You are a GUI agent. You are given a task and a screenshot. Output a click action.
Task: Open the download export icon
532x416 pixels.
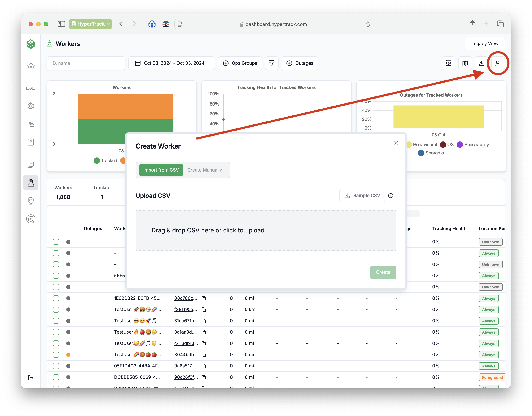(481, 63)
